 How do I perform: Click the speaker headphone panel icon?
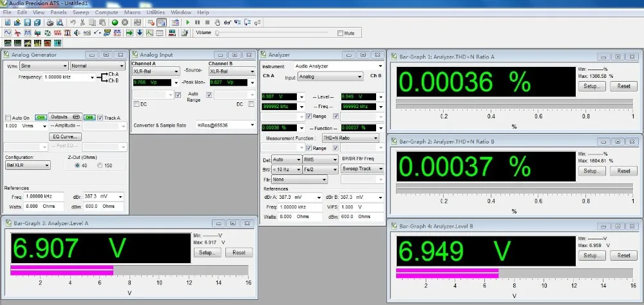(77, 33)
